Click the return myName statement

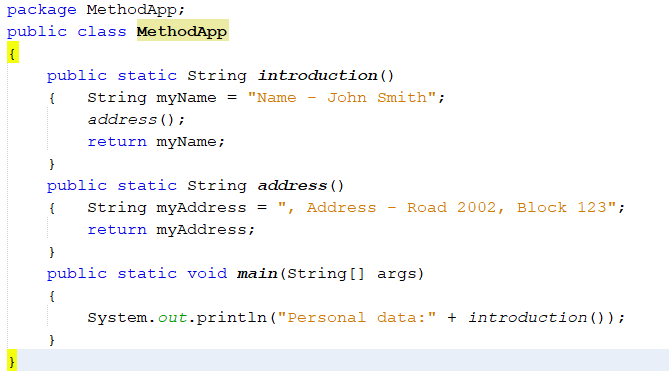pyautogui.click(x=156, y=142)
